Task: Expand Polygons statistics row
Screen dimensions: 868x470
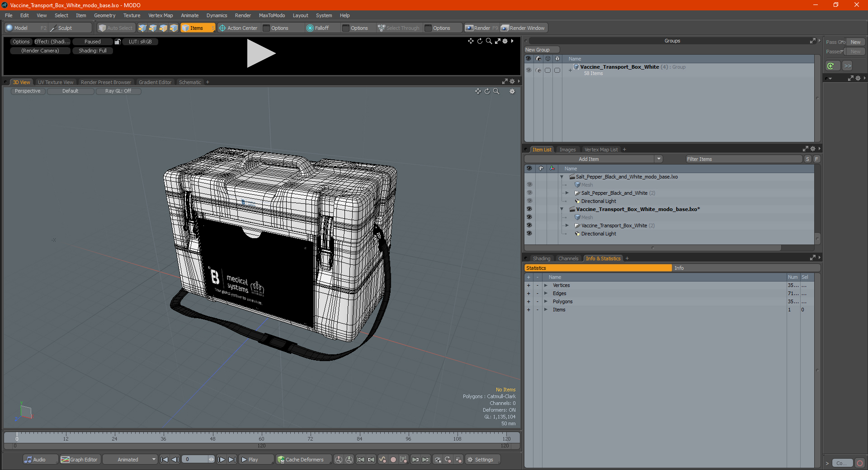Action: [x=546, y=301]
